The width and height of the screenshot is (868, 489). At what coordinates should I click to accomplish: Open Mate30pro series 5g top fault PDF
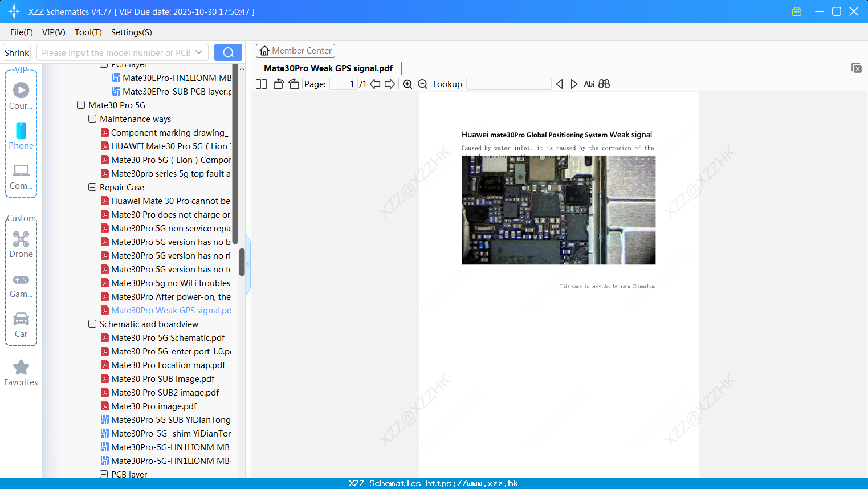tap(166, 173)
